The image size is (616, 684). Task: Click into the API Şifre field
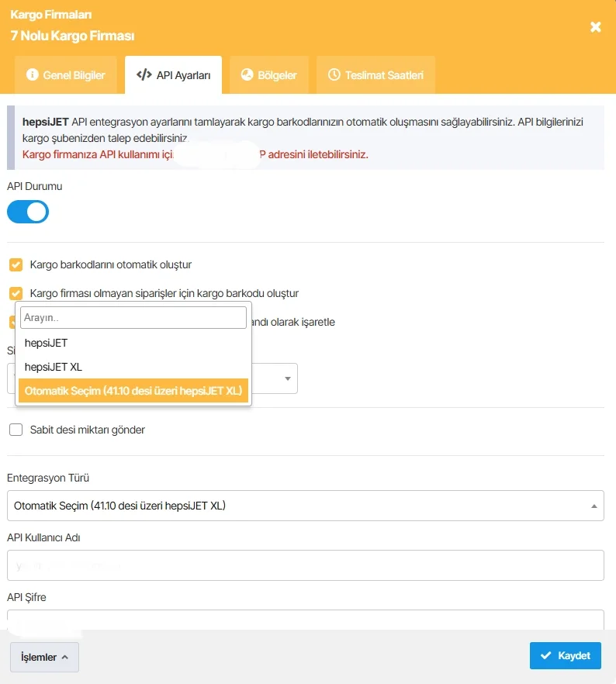click(x=306, y=620)
